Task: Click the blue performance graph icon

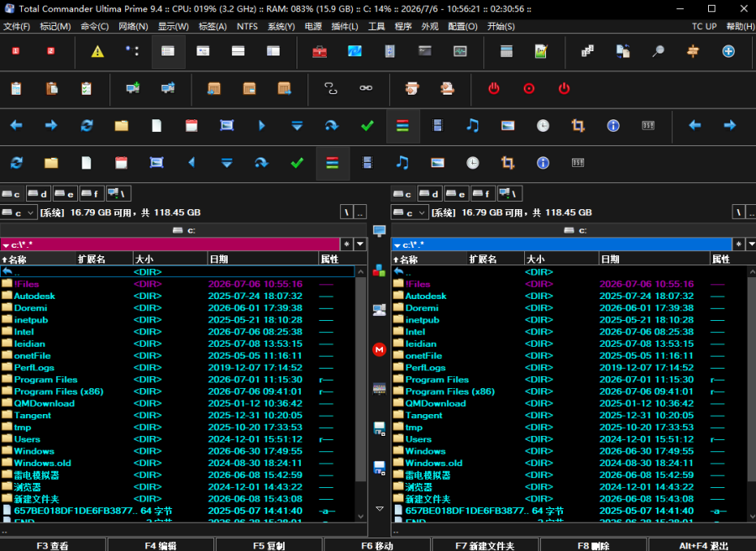Action: (354, 51)
